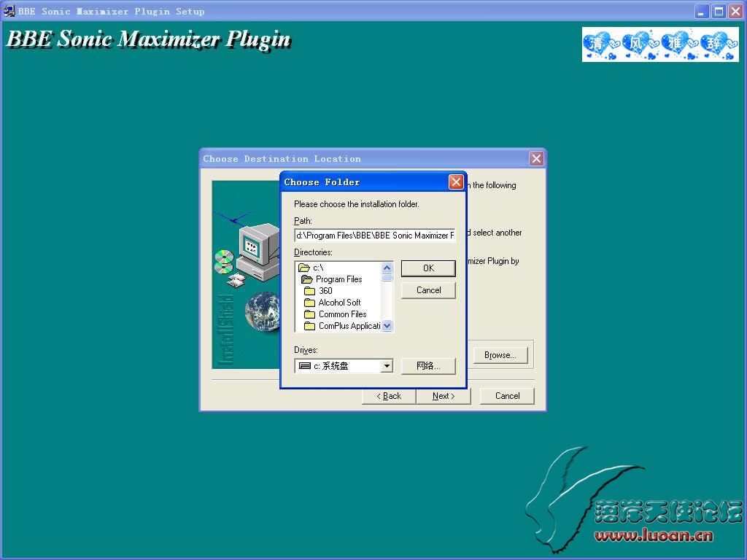Click the 360 folder icon
Image resolution: width=747 pixels, height=560 pixels.
pyautogui.click(x=309, y=290)
